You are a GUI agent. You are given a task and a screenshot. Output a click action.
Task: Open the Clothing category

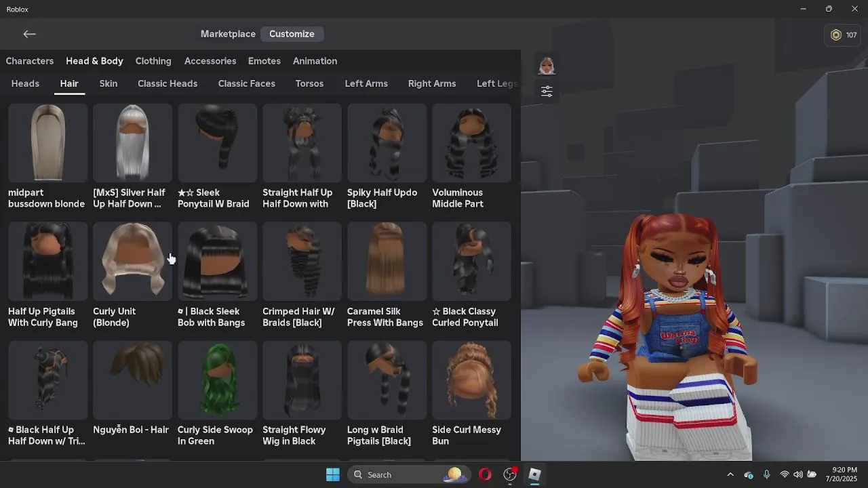tap(153, 61)
